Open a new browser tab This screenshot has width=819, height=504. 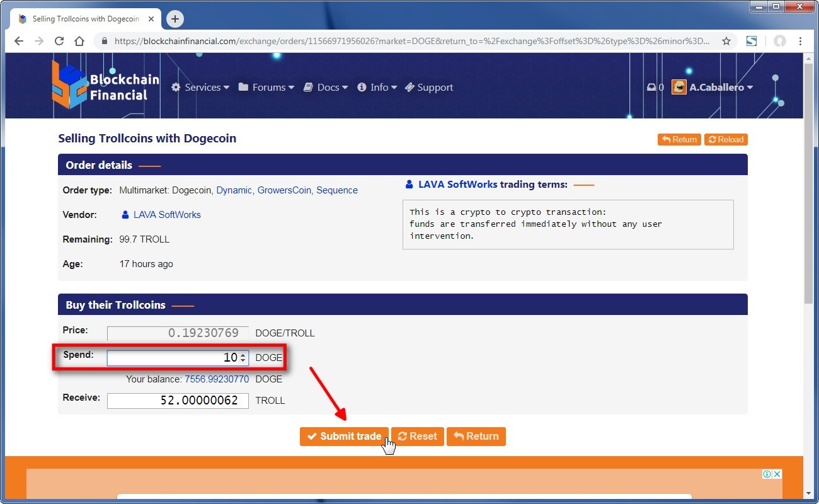175,19
